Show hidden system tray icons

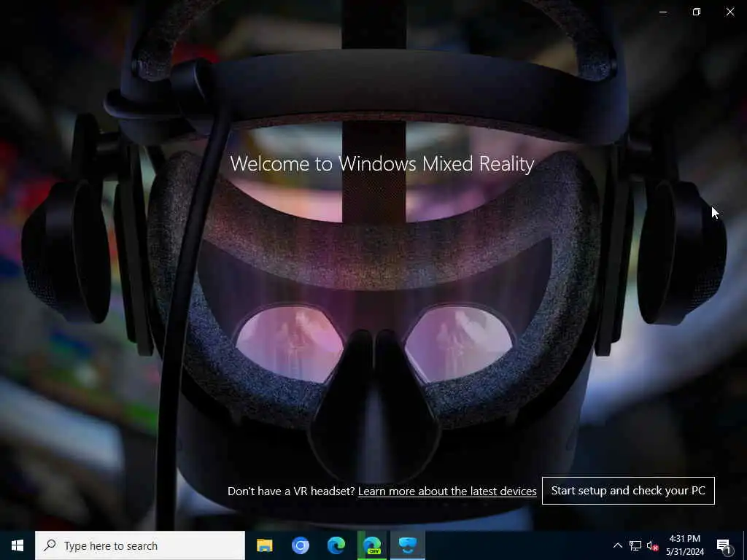[x=617, y=545]
